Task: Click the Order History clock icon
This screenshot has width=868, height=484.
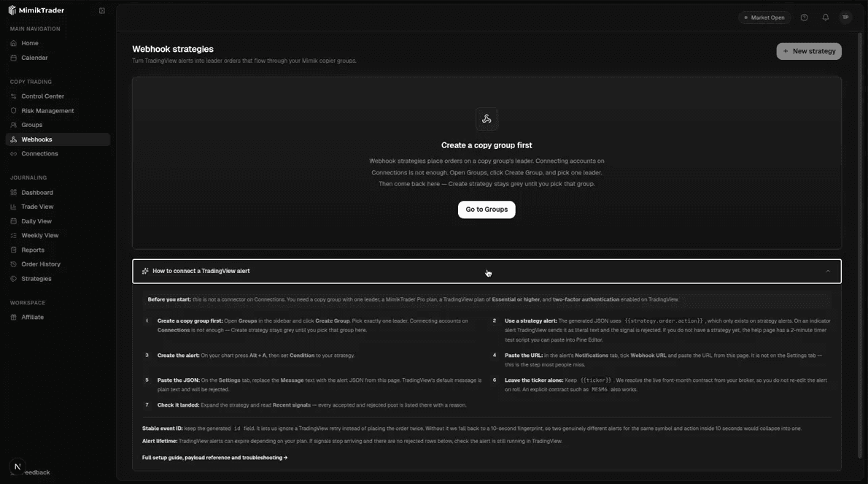Action: [x=14, y=265]
